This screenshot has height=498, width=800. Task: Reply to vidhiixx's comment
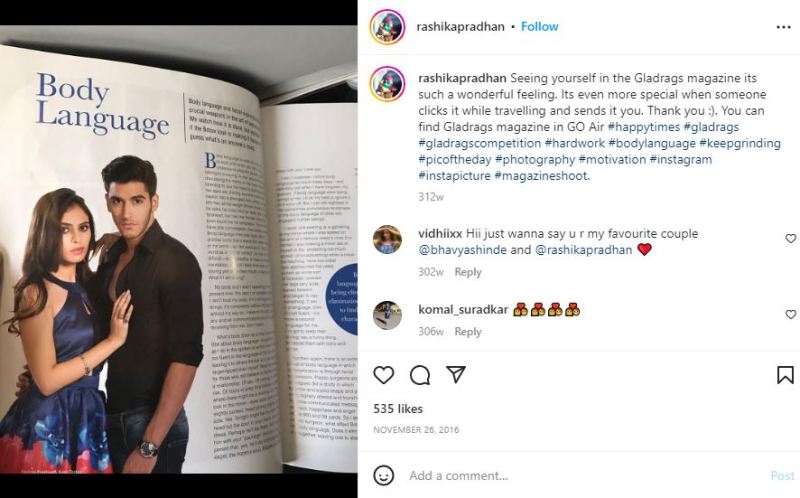click(468, 272)
